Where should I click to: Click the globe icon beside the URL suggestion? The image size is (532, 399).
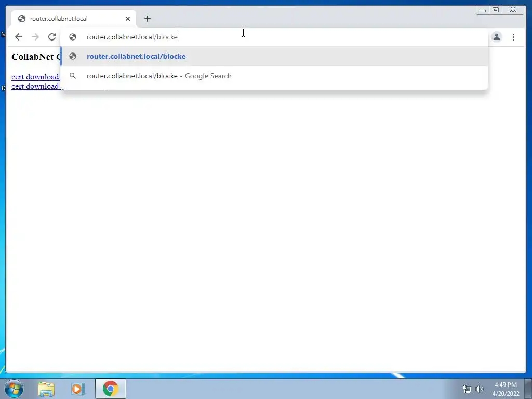pos(73,56)
